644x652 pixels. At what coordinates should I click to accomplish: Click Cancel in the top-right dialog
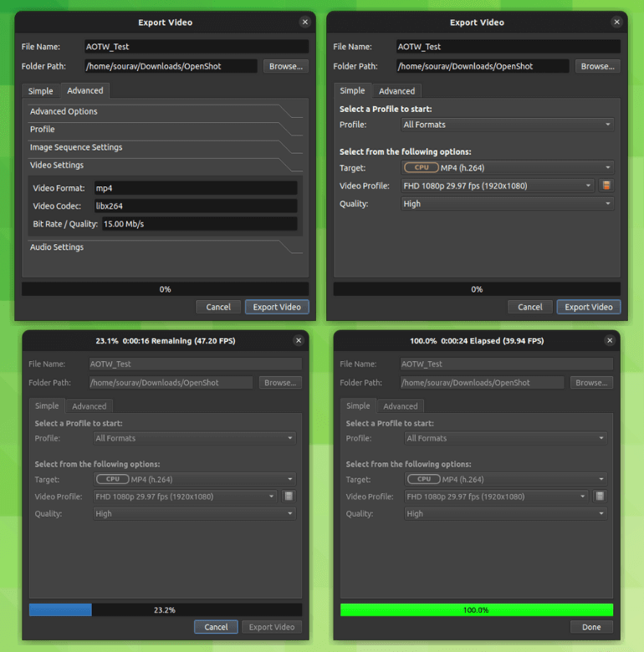(x=529, y=307)
